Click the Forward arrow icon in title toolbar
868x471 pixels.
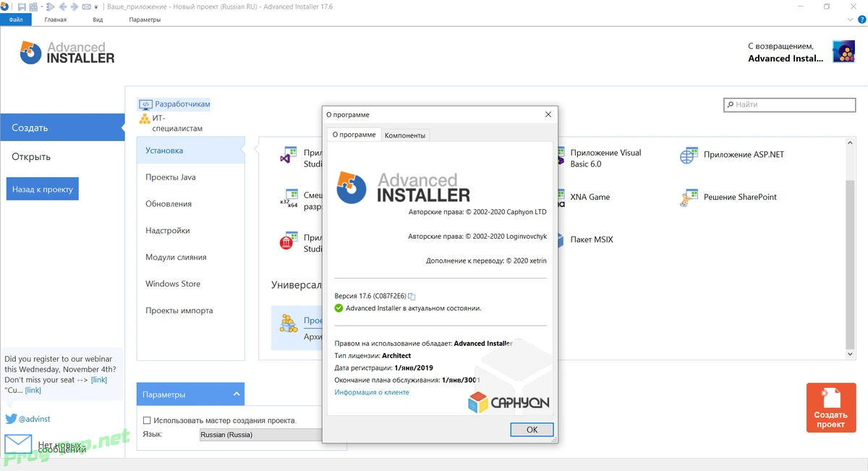pos(75,7)
